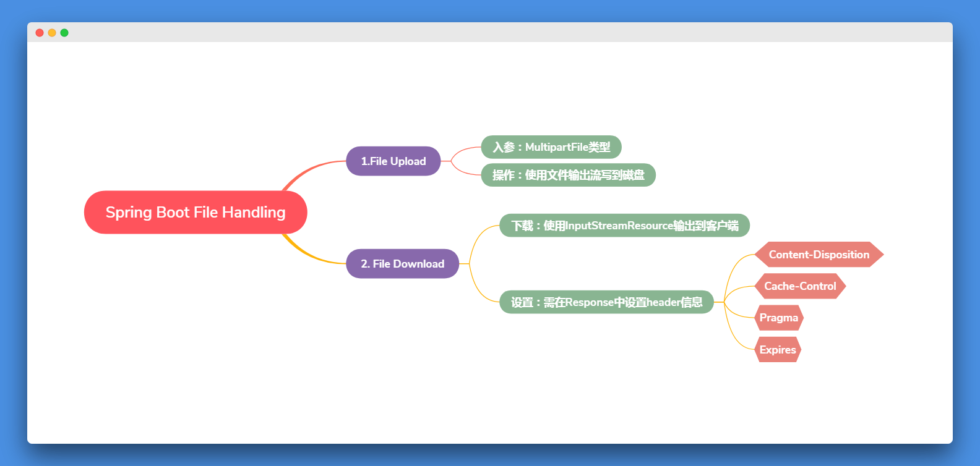Maximize the window with the green button
The width and height of the screenshot is (980, 466).
(x=64, y=33)
